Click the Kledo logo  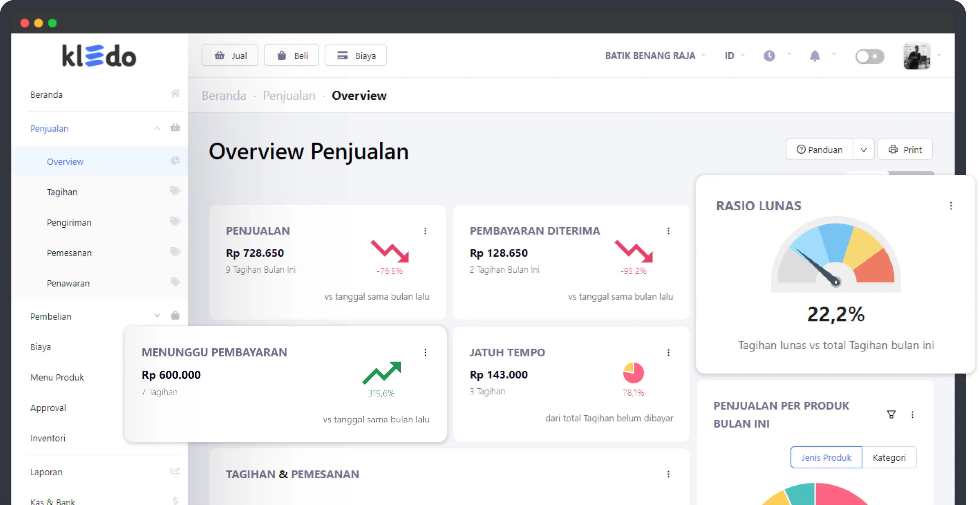(x=99, y=56)
